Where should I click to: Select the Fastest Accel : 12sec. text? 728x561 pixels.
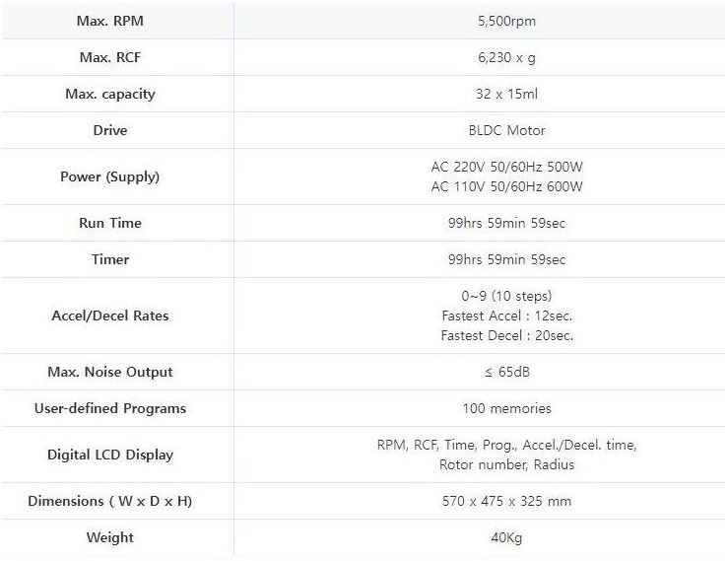[506, 316]
